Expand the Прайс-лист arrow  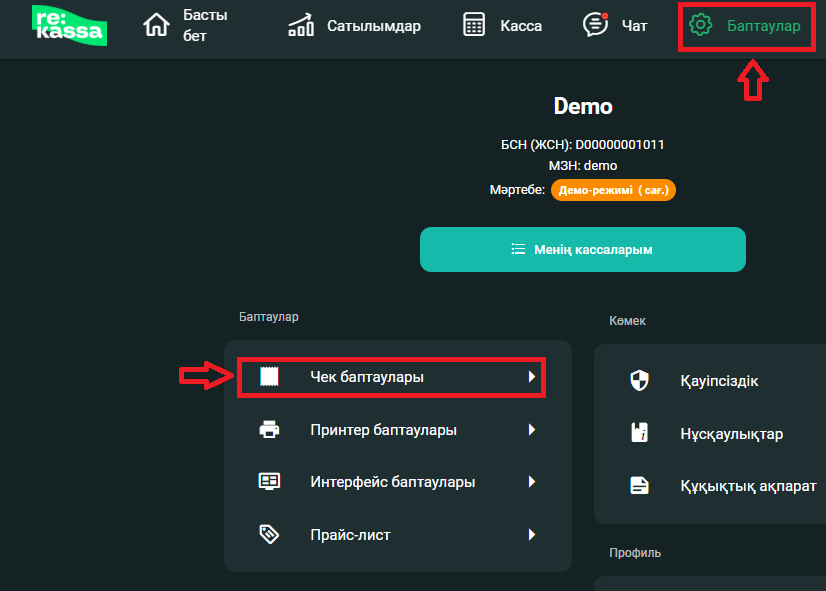coord(532,534)
